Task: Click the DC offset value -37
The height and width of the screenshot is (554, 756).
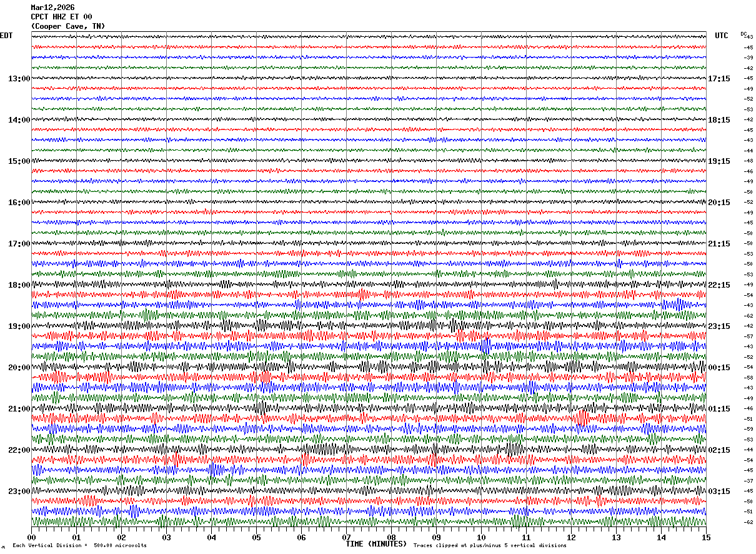Action: (x=748, y=481)
